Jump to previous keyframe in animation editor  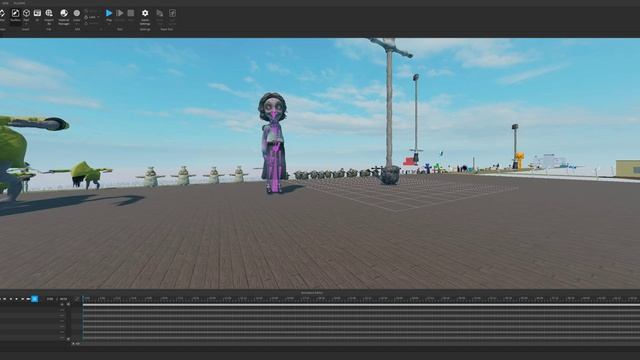tap(4, 299)
